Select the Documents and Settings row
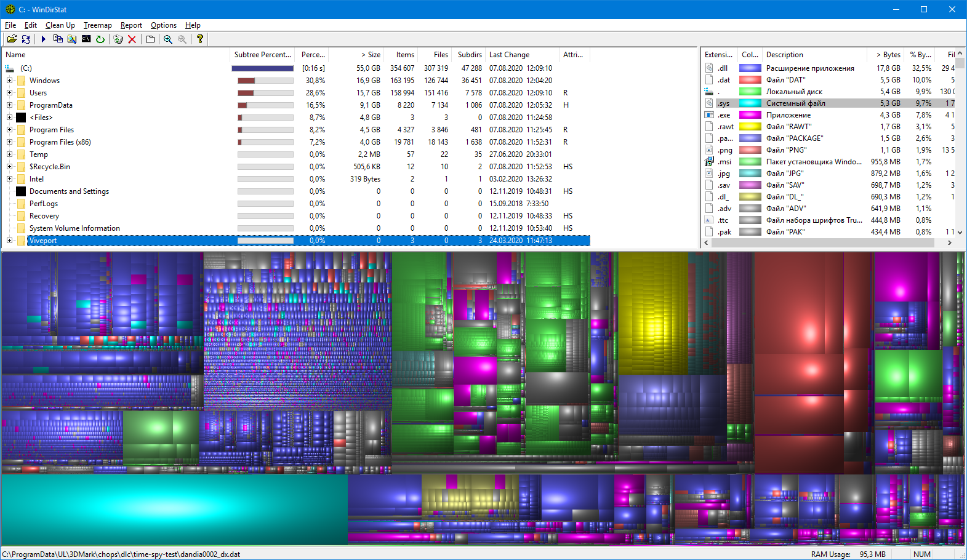Viewport: 967px width, 560px height. 297,191
